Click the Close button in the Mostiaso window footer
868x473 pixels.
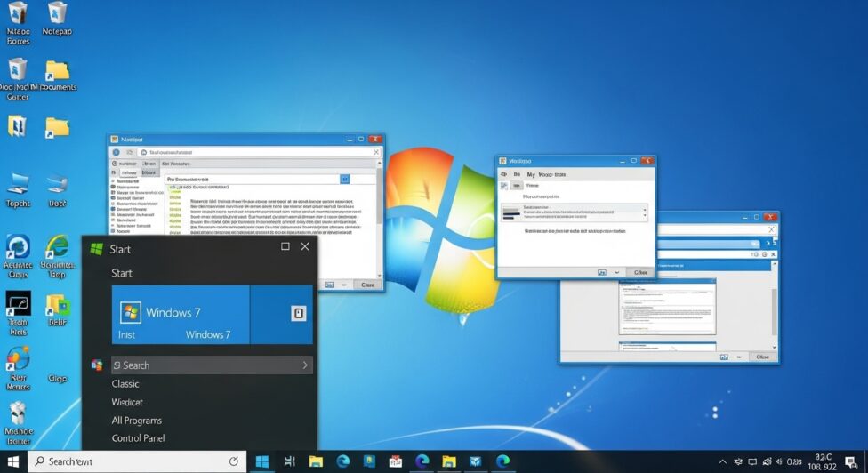tap(640, 272)
